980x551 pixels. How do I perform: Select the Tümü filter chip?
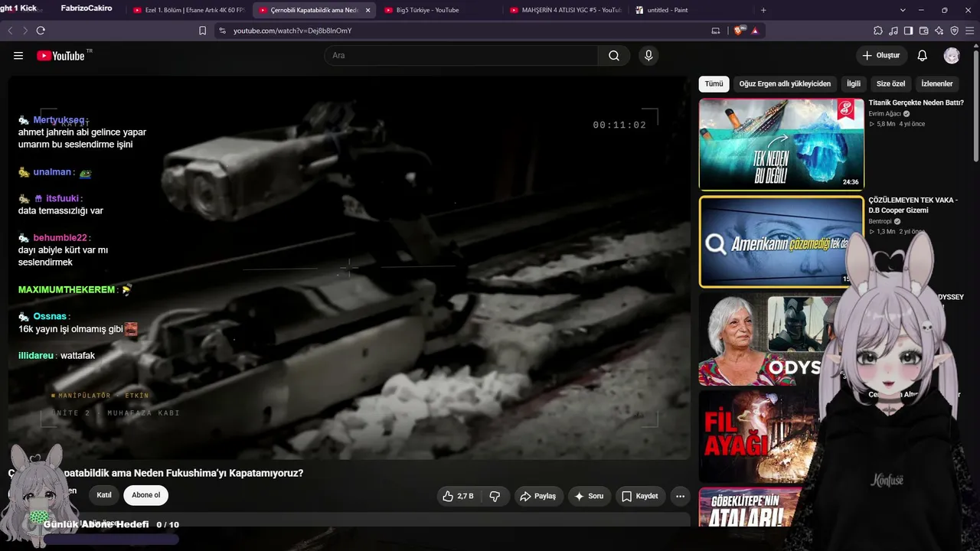(x=714, y=83)
